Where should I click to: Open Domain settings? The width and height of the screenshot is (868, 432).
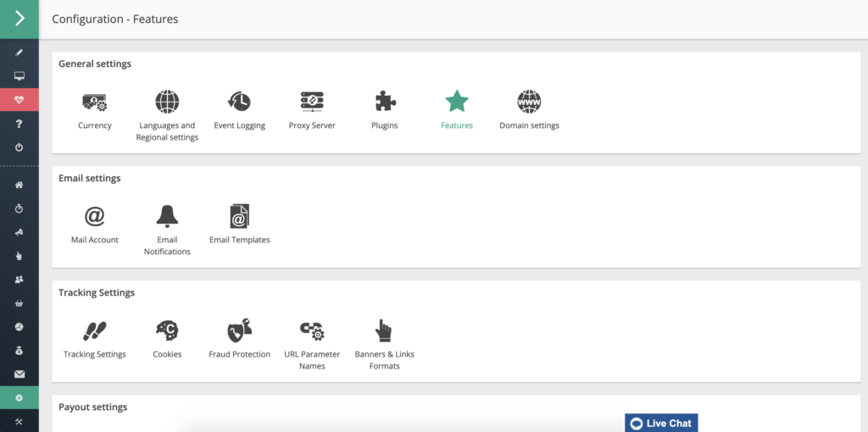click(x=529, y=102)
